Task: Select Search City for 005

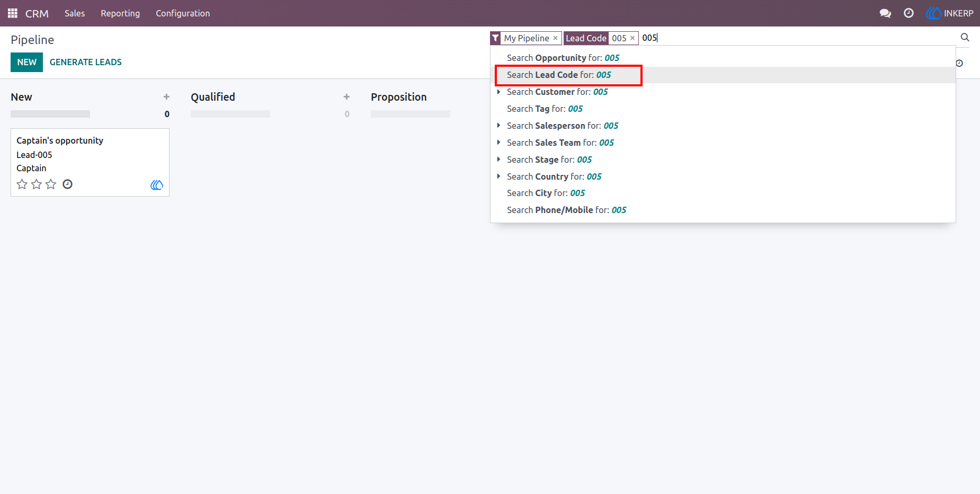Action: (x=723, y=193)
